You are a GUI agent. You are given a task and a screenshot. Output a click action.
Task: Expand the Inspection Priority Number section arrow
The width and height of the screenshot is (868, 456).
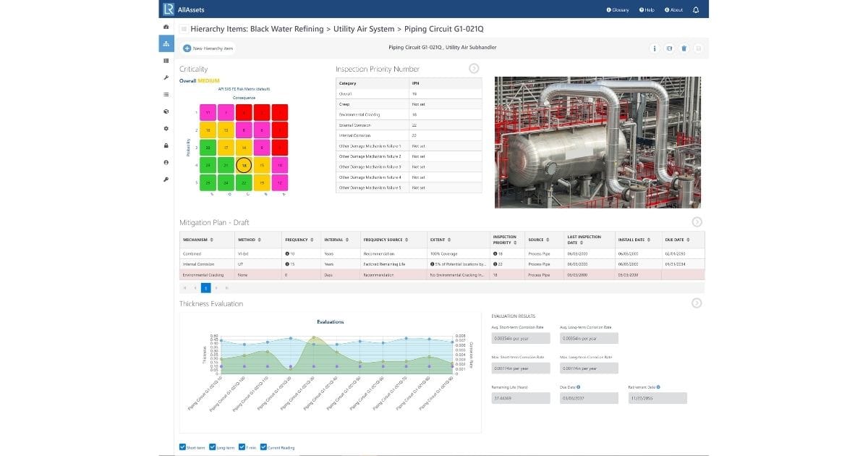474,68
